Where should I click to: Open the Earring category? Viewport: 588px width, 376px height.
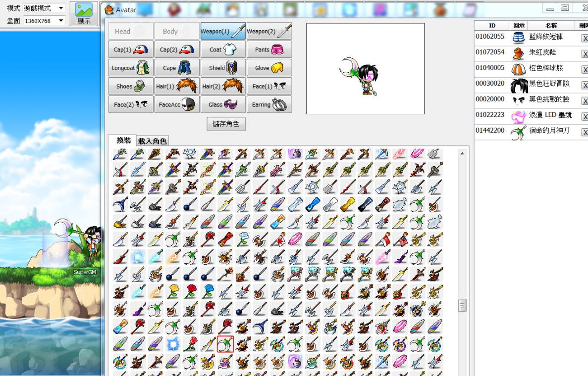coord(269,104)
